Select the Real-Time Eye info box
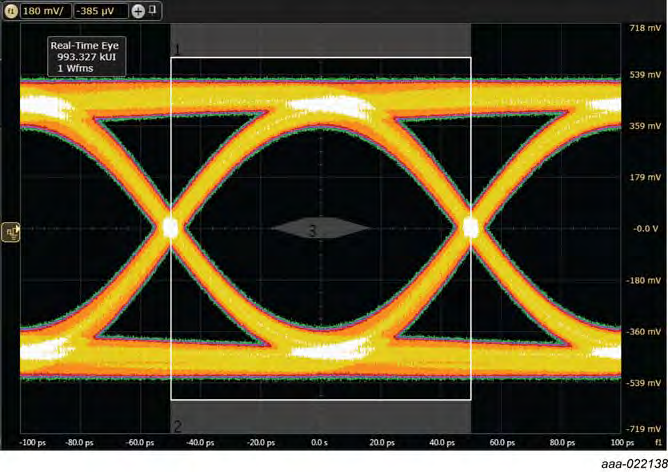This screenshot has height=472, width=668. pos(85,58)
